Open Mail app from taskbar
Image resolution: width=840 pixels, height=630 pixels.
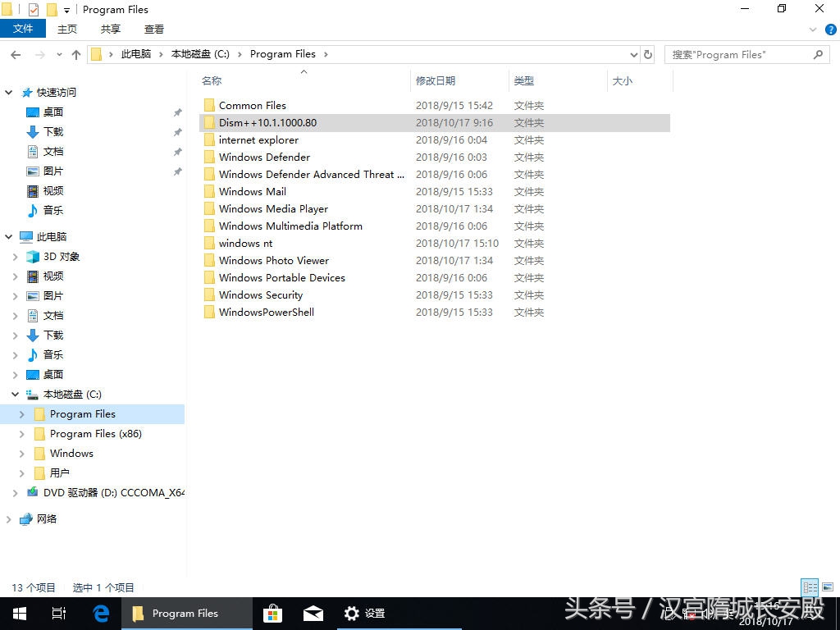[x=313, y=614]
